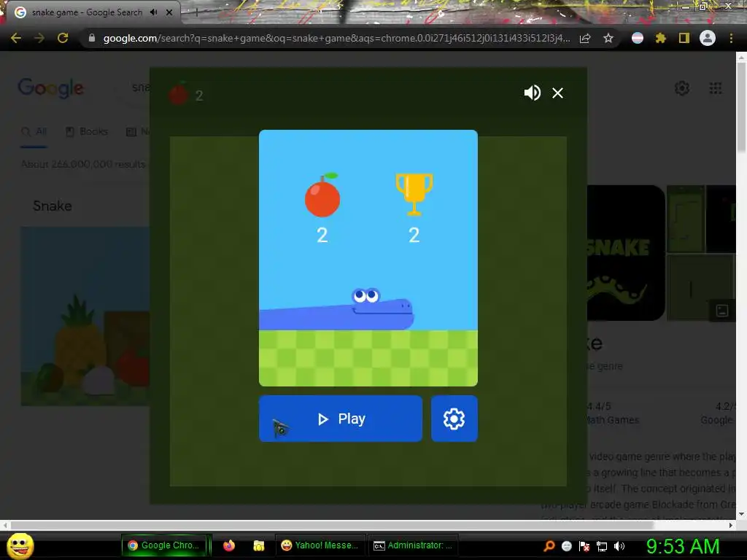Share this page icon in address bar
Screen dimensions: 747x560
[585, 38]
